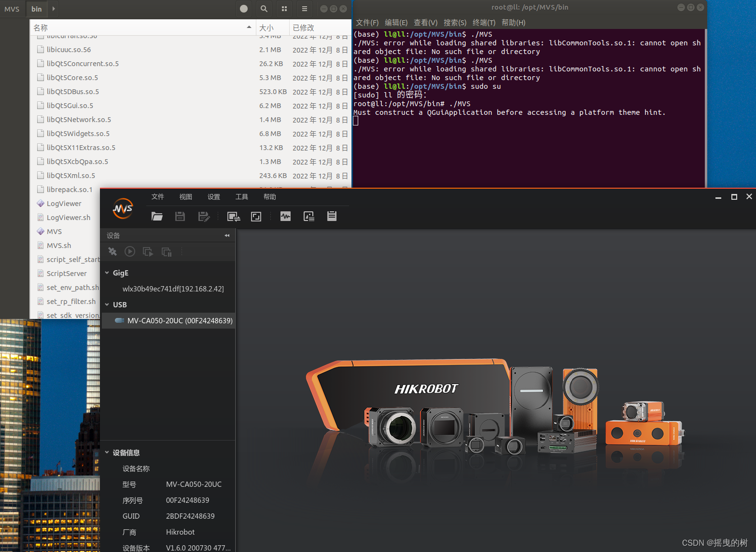Image resolution: width=756 pixels, height=552 pixels.
Task: Open the 设置 menu in MVS
Action: (214, 196)
